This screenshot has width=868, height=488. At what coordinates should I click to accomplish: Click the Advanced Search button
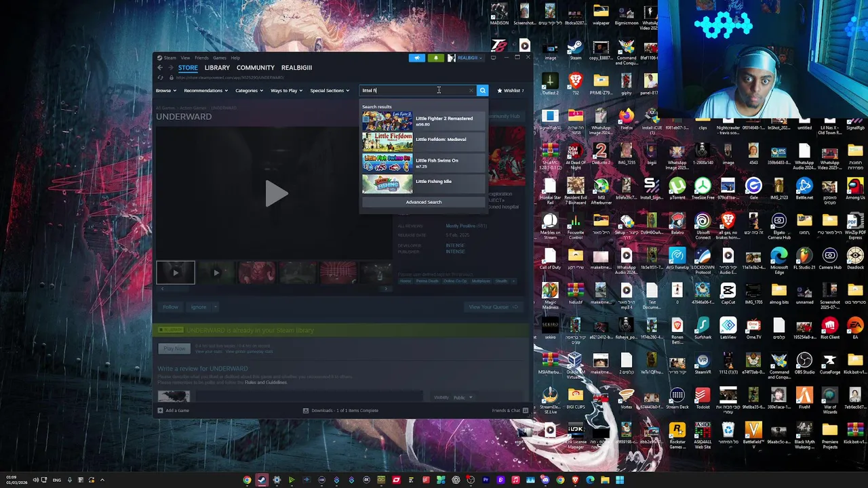tap(424, 202)
